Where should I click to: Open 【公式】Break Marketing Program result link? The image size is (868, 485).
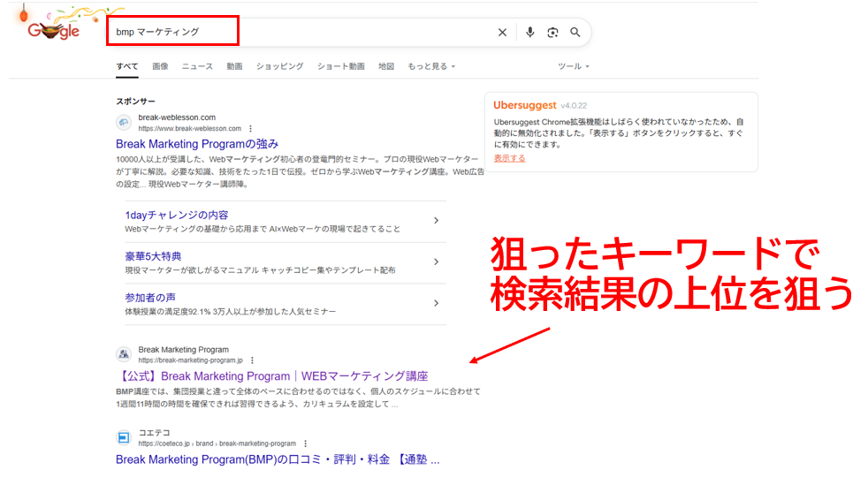(x=272, y=376)
